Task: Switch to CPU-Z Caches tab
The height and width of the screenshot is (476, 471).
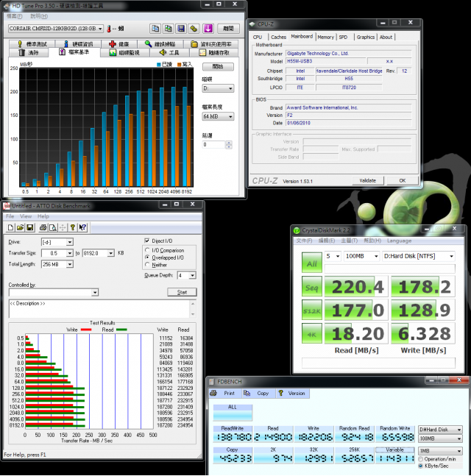Action: point(278,37)
